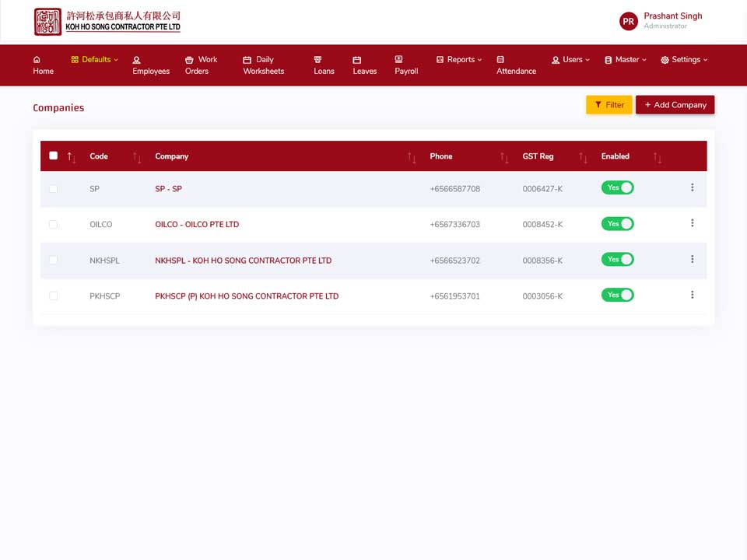Click the PR user avatar
Screen dimensions: 747x560
click(x=629, y=22)
